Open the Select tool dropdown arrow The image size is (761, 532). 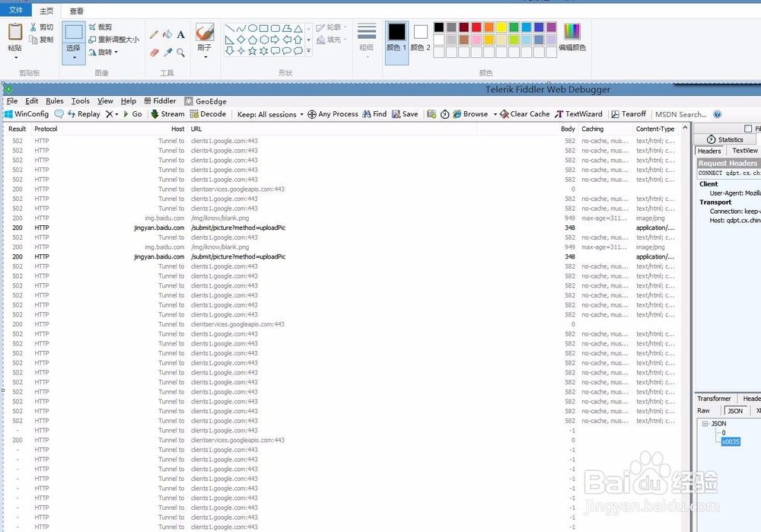tap(75, 58)
